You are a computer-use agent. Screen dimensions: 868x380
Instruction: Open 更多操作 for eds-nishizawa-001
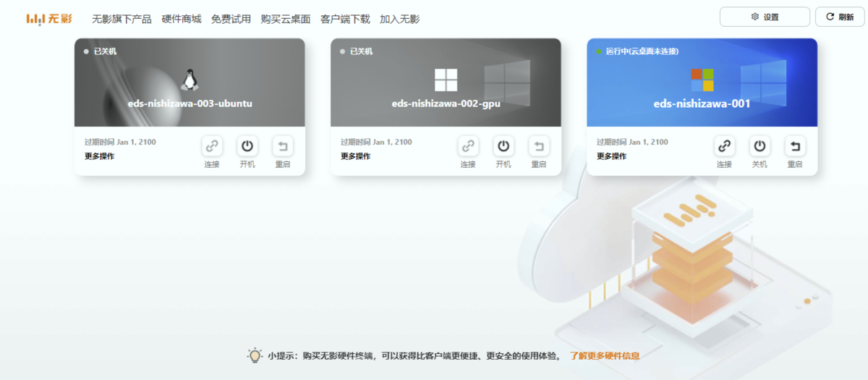coord(611,156)
